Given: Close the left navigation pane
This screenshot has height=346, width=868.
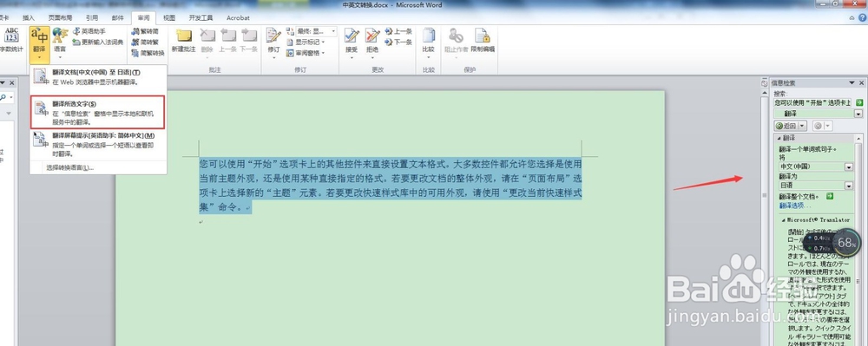Looking at the screenshot, I should 11,83.
